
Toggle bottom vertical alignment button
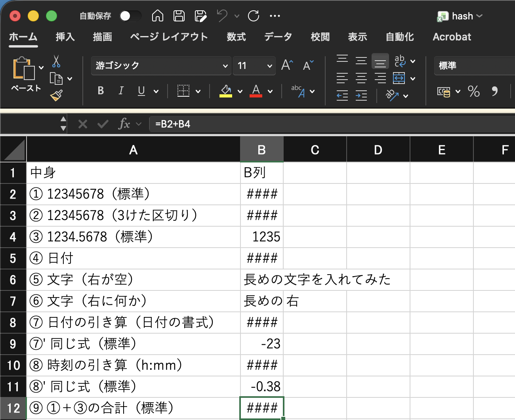coord(380,61)
